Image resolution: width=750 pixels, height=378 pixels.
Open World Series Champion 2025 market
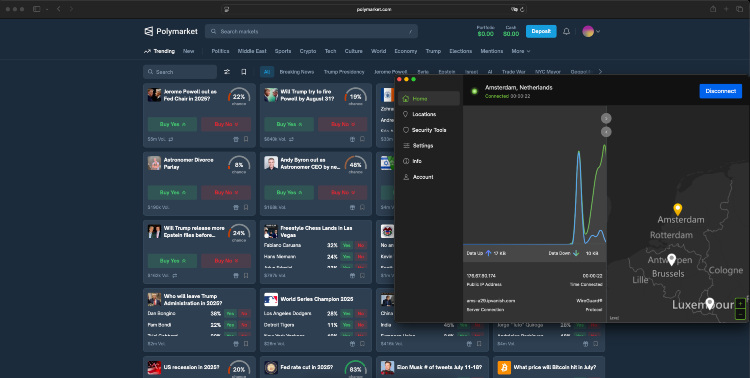(x=317, y=299)
